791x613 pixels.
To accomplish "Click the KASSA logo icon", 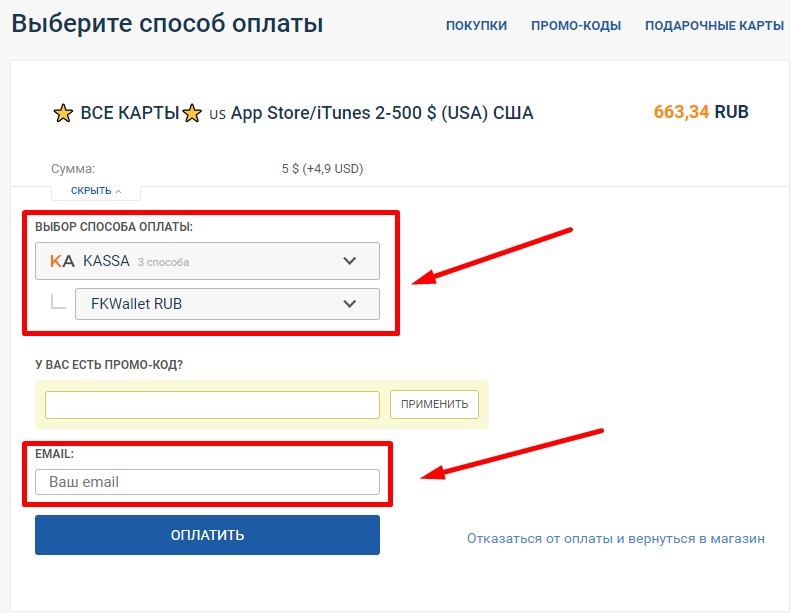I will [x=62, y=261].
